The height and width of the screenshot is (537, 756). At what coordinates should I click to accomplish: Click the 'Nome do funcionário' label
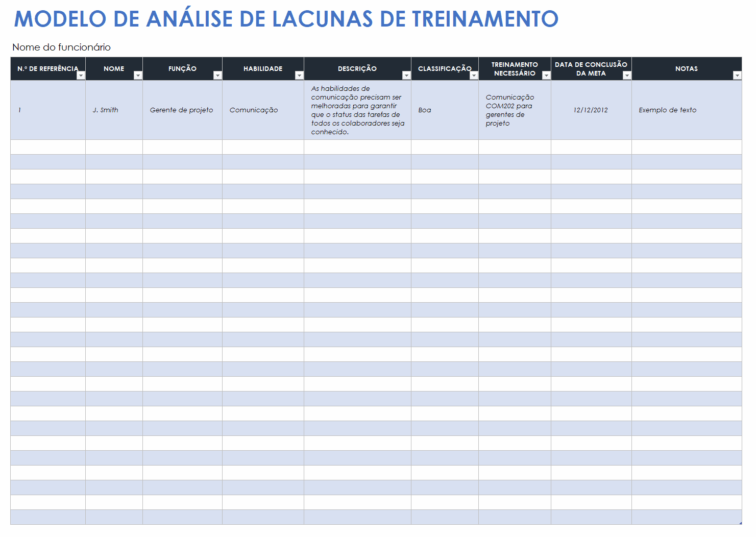coord(61,47)
